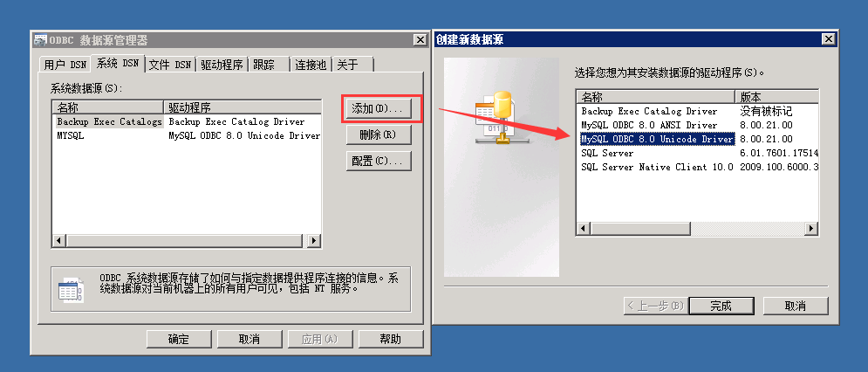Click left scroll arrow in driver list
The height and width of the screenshot is (372, 868).
click(584, 229)
